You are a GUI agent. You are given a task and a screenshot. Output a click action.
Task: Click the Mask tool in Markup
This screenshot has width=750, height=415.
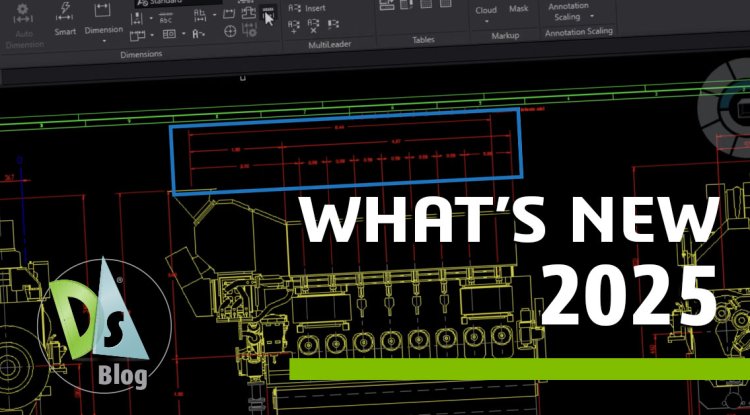tap(518, 10)
